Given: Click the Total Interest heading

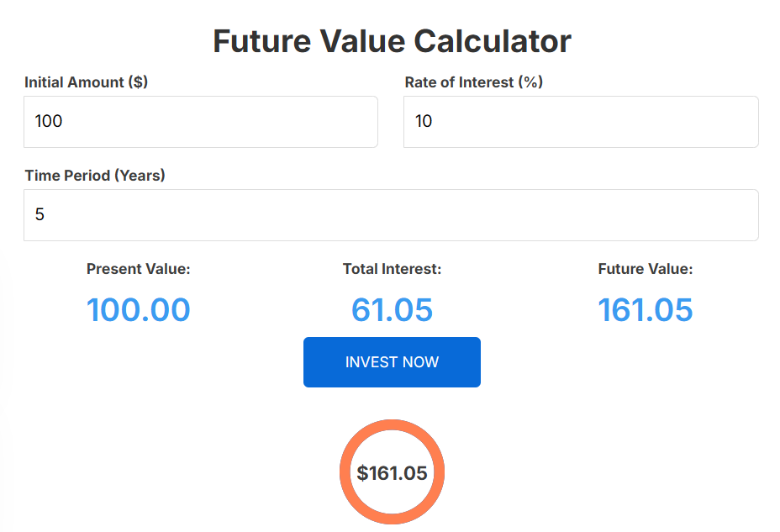Looking at the screenshot, I should point(392,269).
